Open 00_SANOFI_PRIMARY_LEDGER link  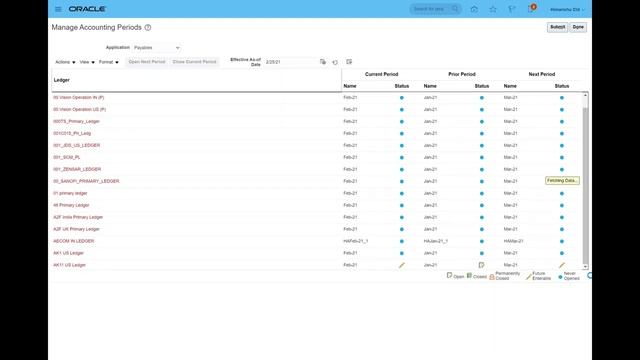86,181
